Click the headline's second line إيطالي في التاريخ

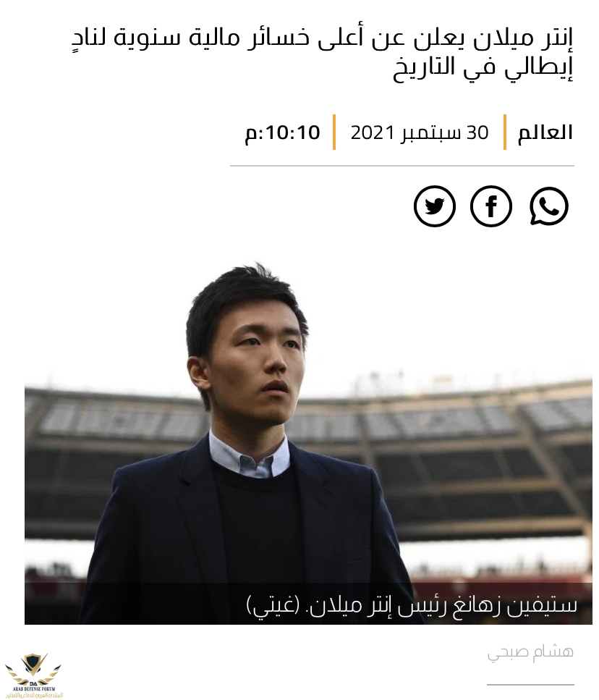pos(483,67)
